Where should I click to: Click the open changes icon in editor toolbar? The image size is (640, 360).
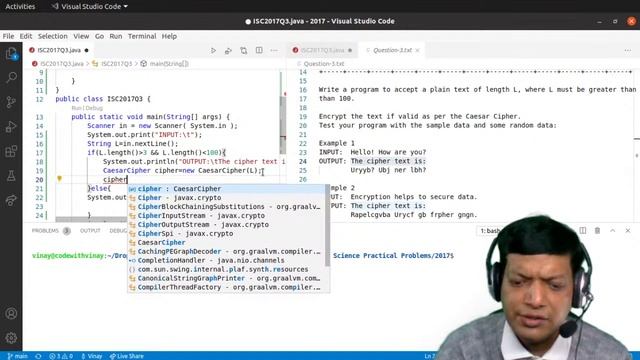pos(244,50)
